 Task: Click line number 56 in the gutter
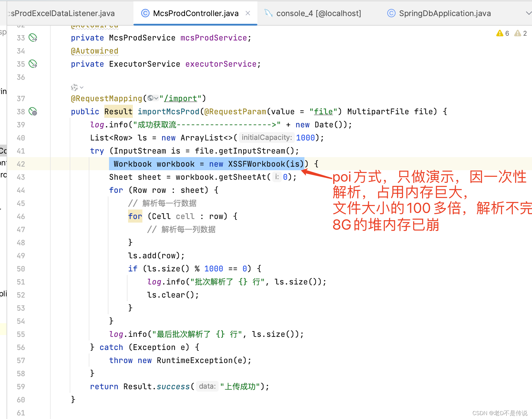coord(21,347)
